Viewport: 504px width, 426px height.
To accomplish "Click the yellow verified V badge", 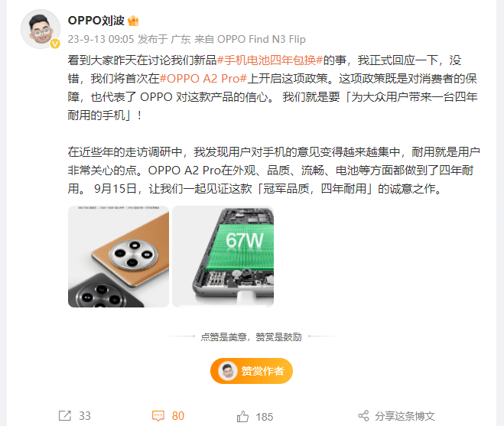I will pyautogui.click(x=55, y=44).
